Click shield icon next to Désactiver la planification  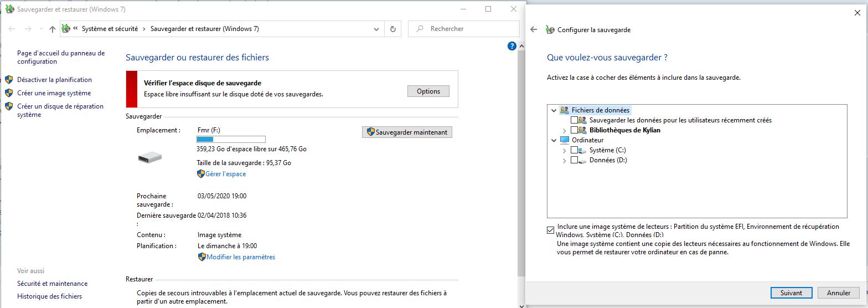[x=9, y=80]
